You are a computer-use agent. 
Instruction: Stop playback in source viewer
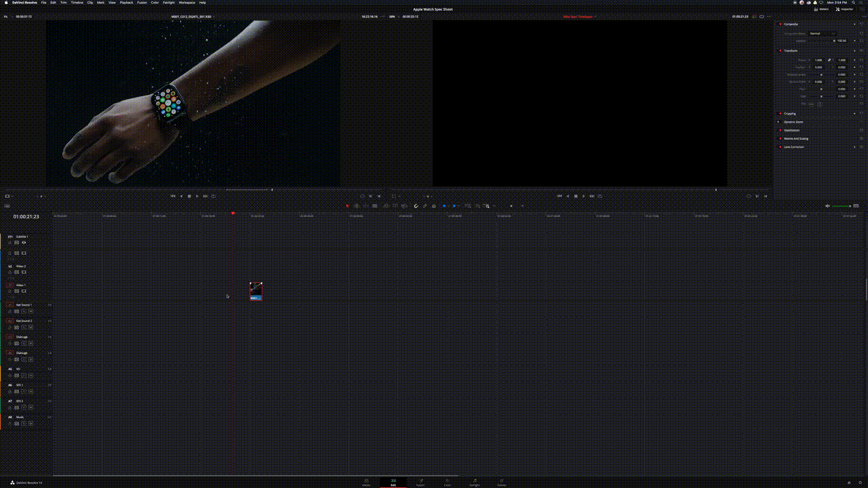(x=189, y=196)
